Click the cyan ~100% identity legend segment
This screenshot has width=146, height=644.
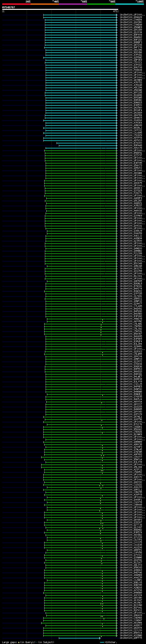coord(130,4)
